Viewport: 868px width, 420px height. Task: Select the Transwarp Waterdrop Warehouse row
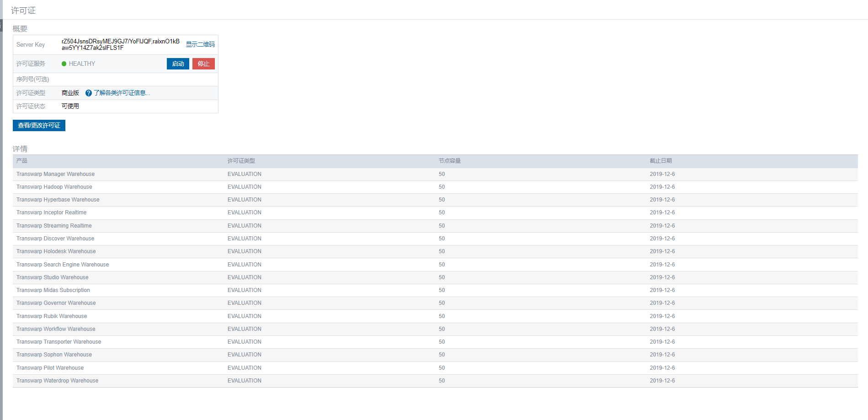[x=57, y=381]
